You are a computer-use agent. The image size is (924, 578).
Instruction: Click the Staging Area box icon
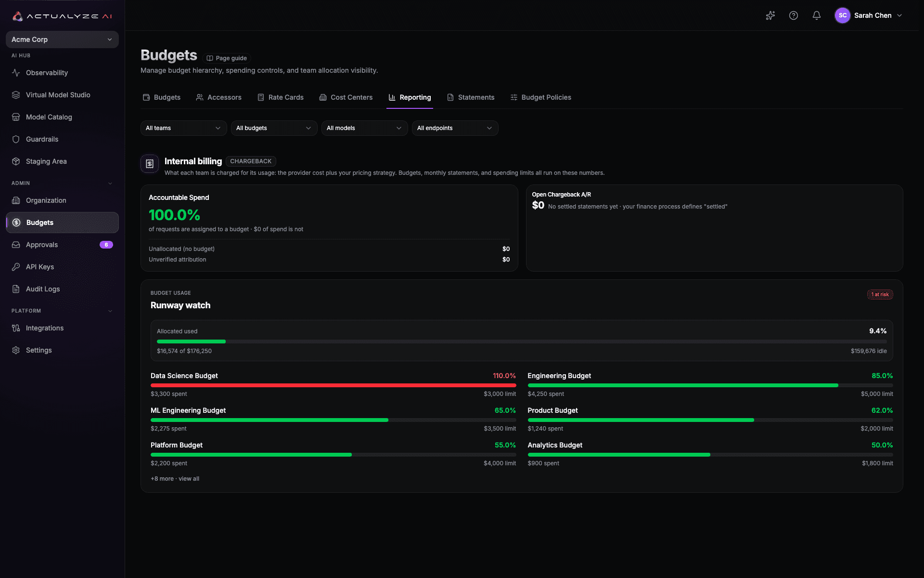coord(16,161)
